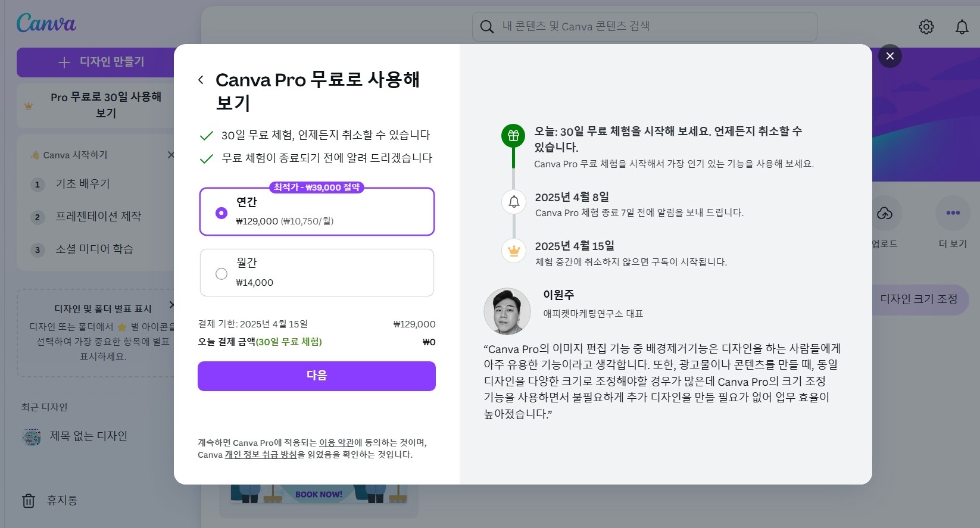
Task: Click the bell icon for 2025년 4월 8일
Action: tap(514, 202)
